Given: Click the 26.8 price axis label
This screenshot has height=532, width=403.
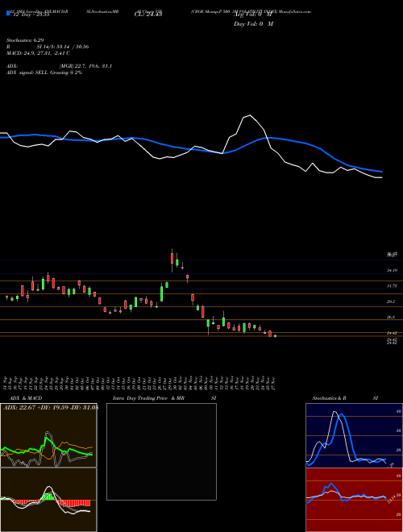Looking at the screenshot, I should (390, 317).
